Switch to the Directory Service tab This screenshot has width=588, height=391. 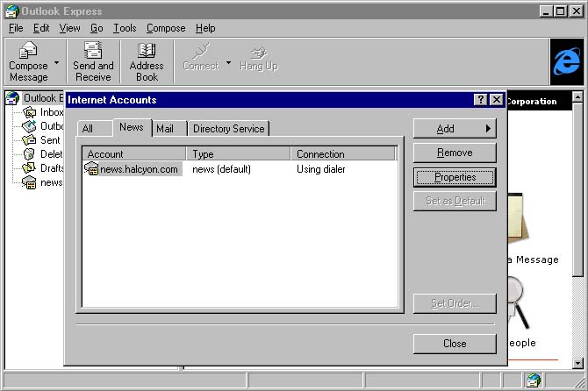coord(228,129)
